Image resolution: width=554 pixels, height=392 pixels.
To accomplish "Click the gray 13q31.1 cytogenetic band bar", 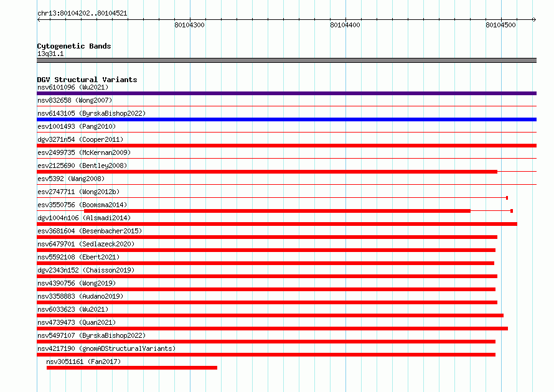I will tap(286, 60).
